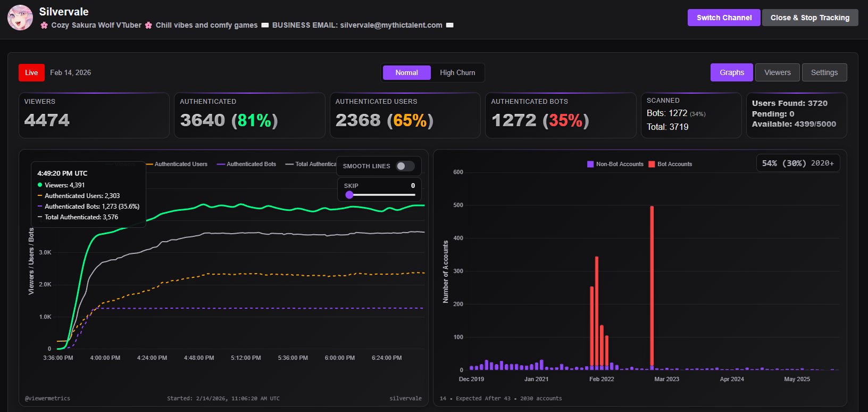Click the Authenticated 3640 (81%) value

(x=229, y=120)
